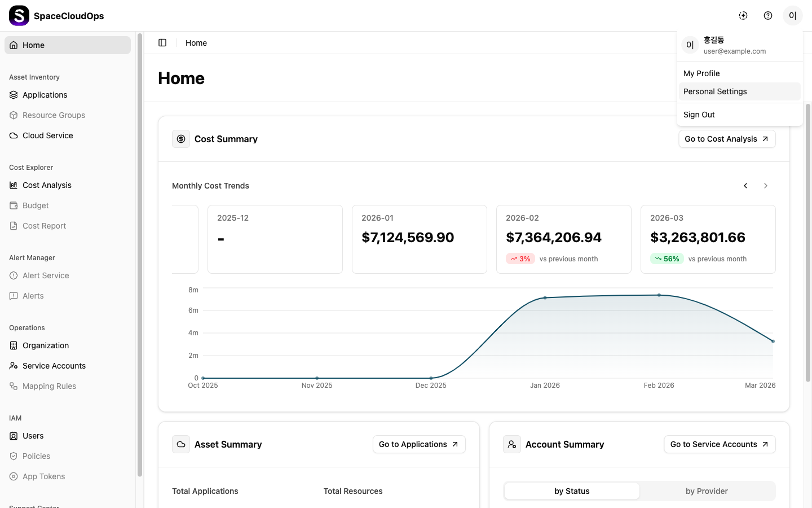Choose Personal Settings in user menu
Screen dimensions: 812x508
coord(715,91)
